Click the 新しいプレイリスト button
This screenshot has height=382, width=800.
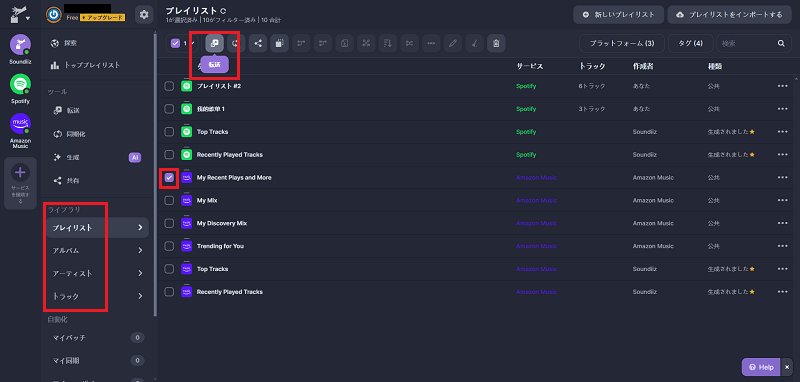click(x=618, y=15)
